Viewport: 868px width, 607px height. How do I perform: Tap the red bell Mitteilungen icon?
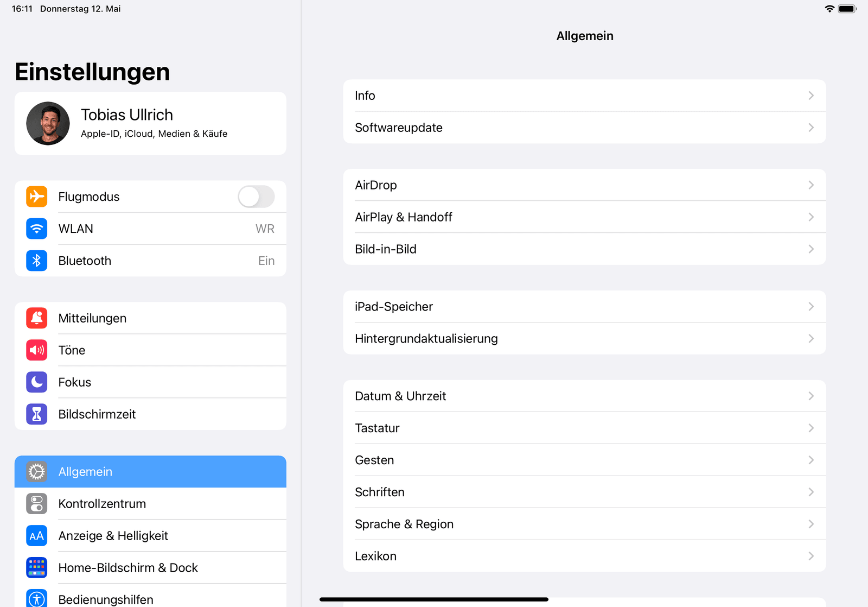point(36,318)
